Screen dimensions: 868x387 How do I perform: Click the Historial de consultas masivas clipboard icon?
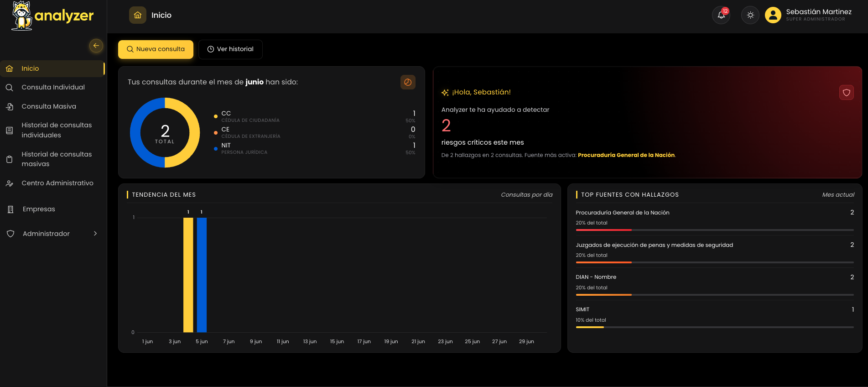pos(9,159)
